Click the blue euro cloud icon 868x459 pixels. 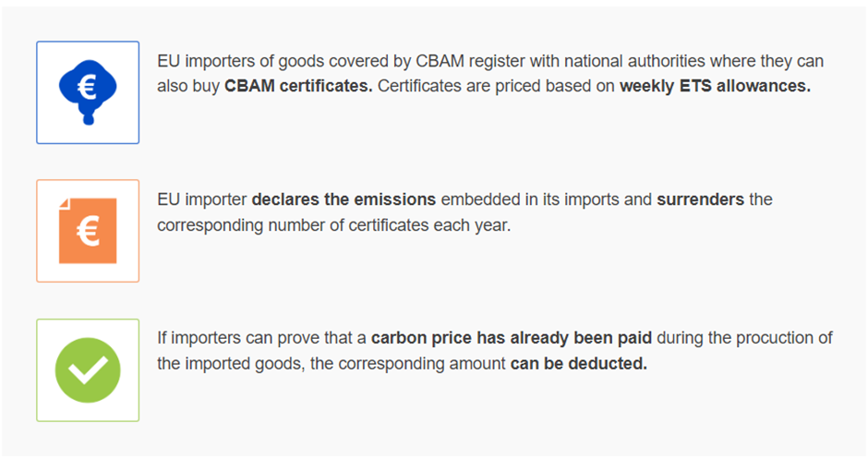[x=88, y=90]
